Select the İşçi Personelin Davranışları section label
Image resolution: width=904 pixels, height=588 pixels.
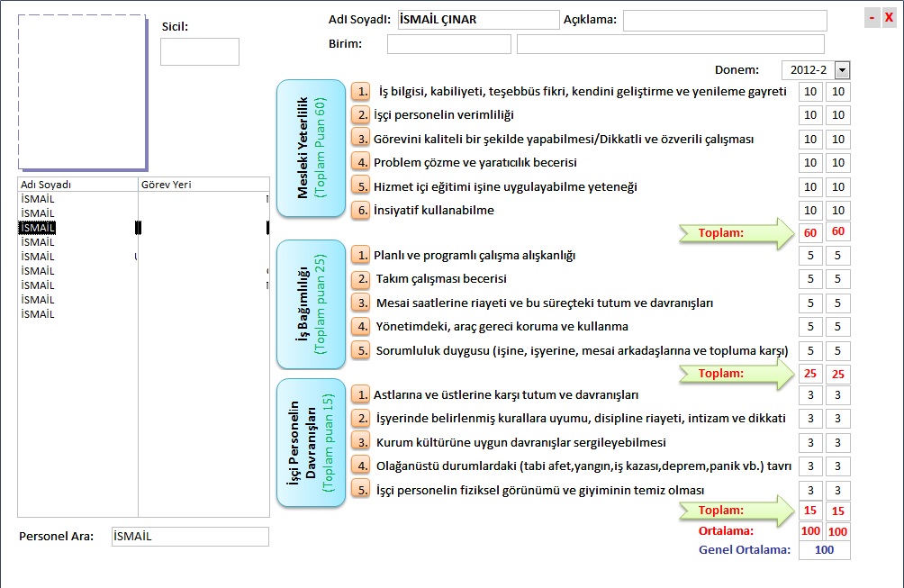tap(311, 442)
